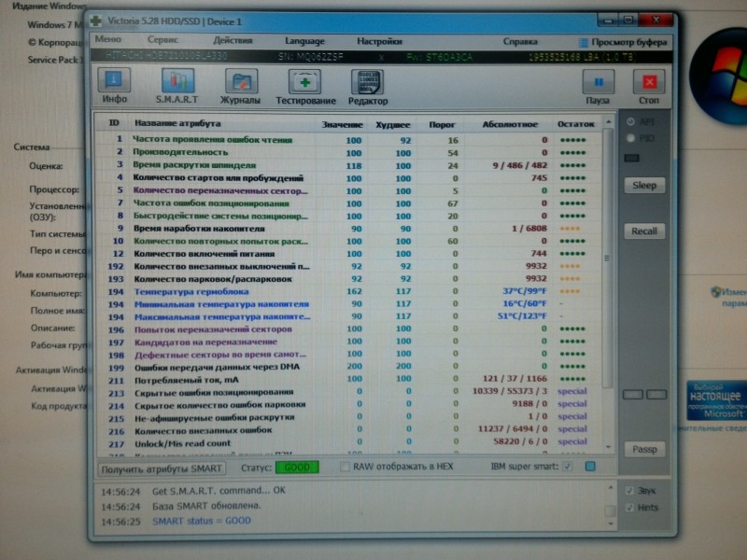The width and height of the screenshot is (747, 560).
Task: Select row Производительность
Action: coord(347,152)
